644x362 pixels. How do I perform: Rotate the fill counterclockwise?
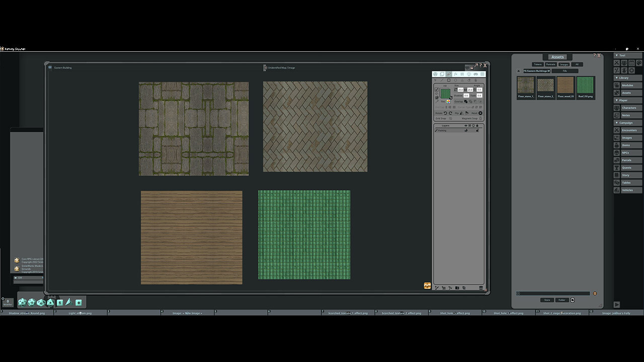tap(446, 113)
